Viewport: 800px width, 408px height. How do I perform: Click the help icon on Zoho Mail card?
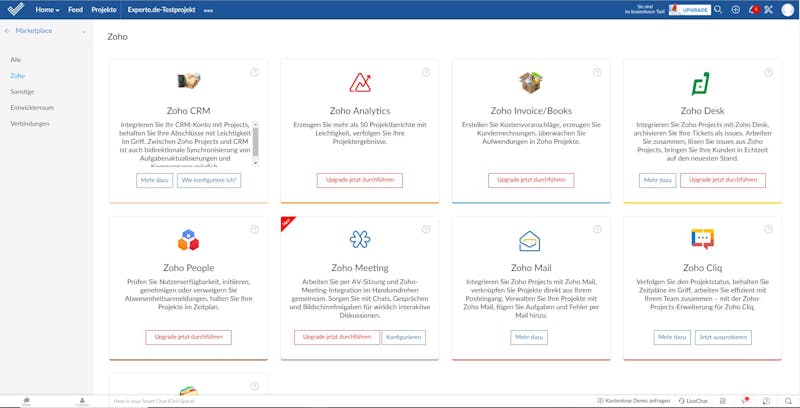[x=597, y=230]
